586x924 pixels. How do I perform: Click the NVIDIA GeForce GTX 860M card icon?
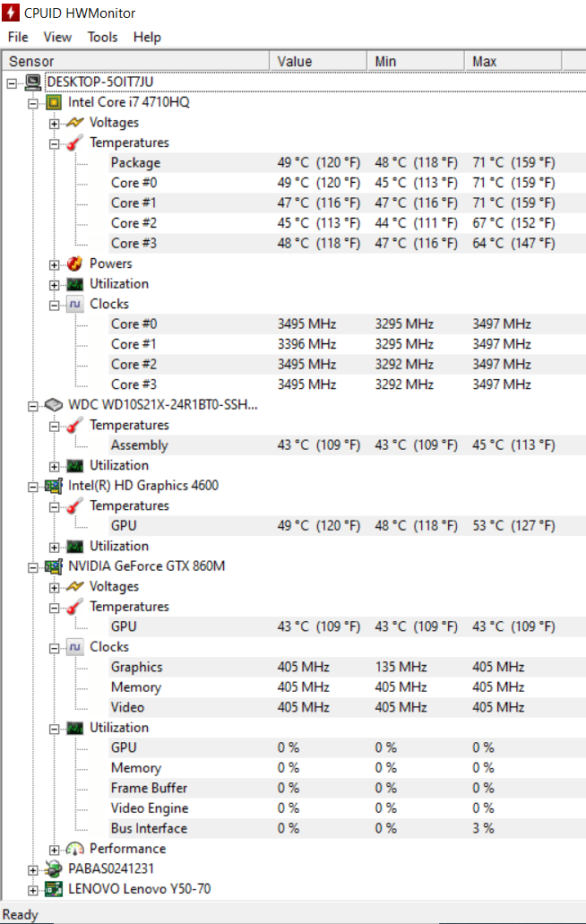(x=54, y=566)
